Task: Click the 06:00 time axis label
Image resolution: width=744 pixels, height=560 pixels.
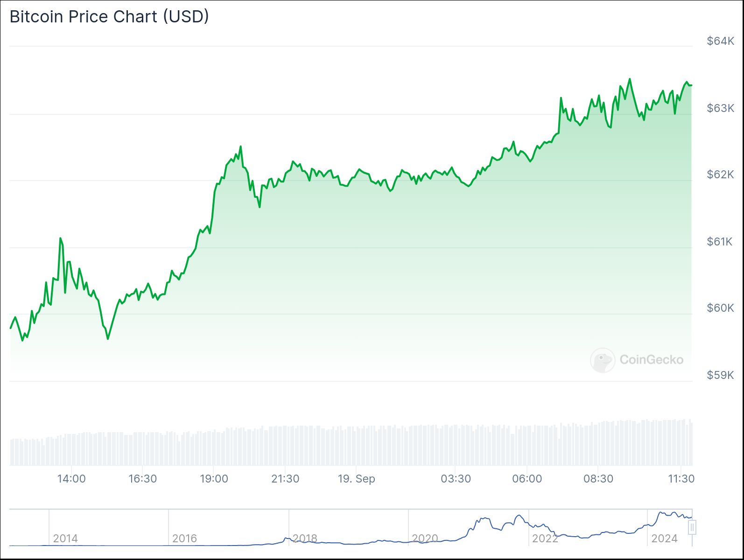Action: click(527, 479)
